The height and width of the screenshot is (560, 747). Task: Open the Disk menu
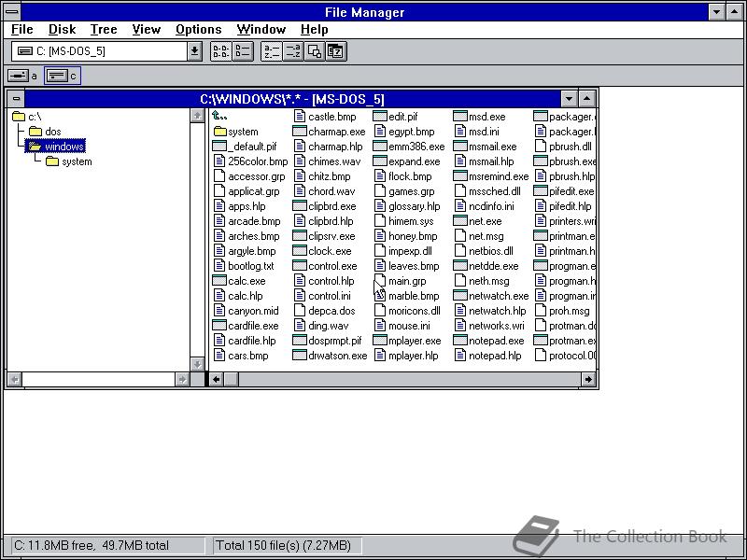pyautogui.click(x=62, y=30)
